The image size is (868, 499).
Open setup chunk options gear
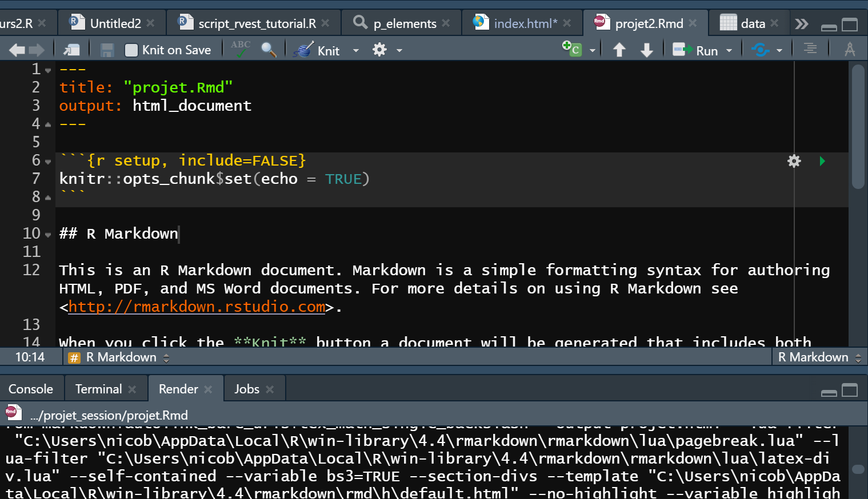(794, 161)
